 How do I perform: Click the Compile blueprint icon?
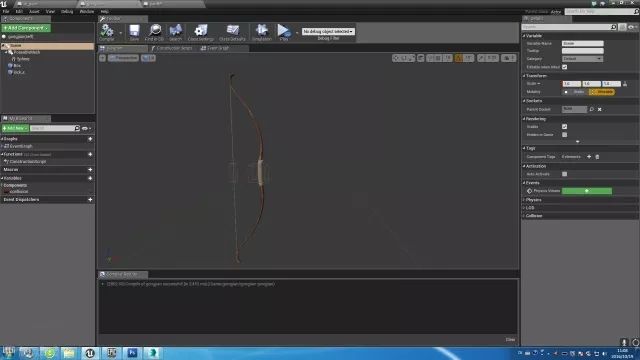(107, 32)
